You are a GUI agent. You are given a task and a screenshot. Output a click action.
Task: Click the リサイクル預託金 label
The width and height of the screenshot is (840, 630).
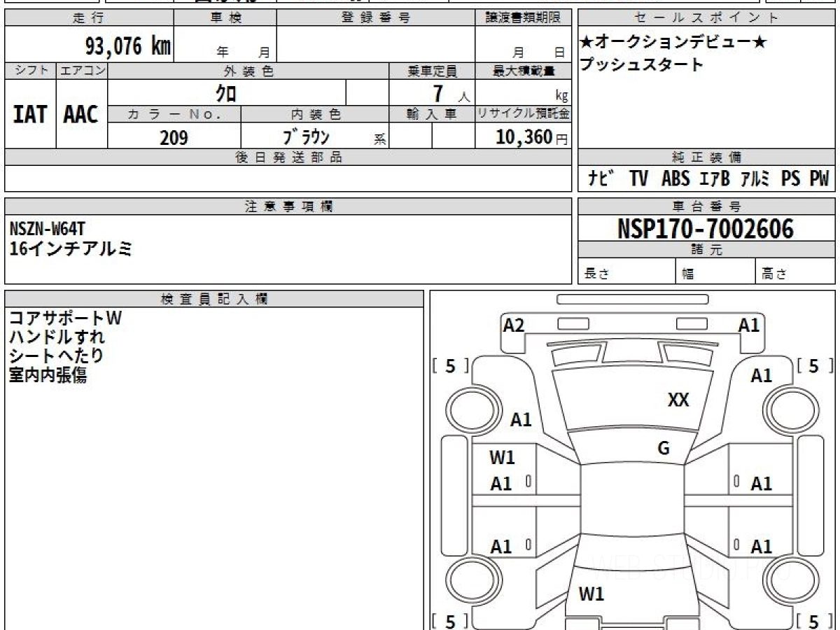click(523, 114)
